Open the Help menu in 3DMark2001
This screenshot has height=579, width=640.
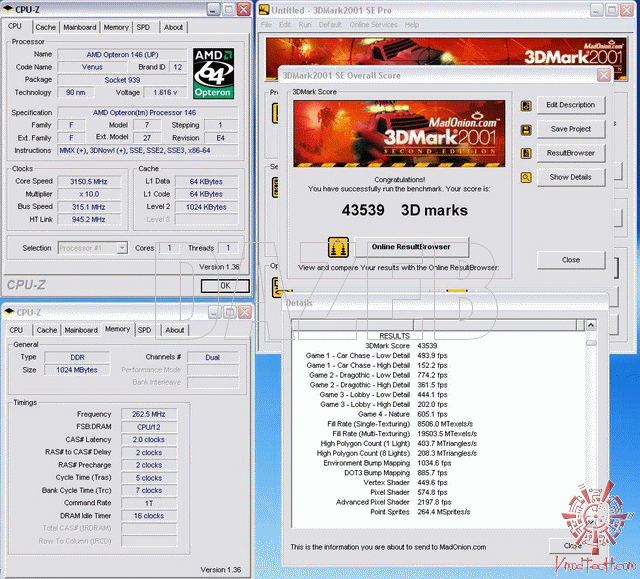click(x=412, y=25)
